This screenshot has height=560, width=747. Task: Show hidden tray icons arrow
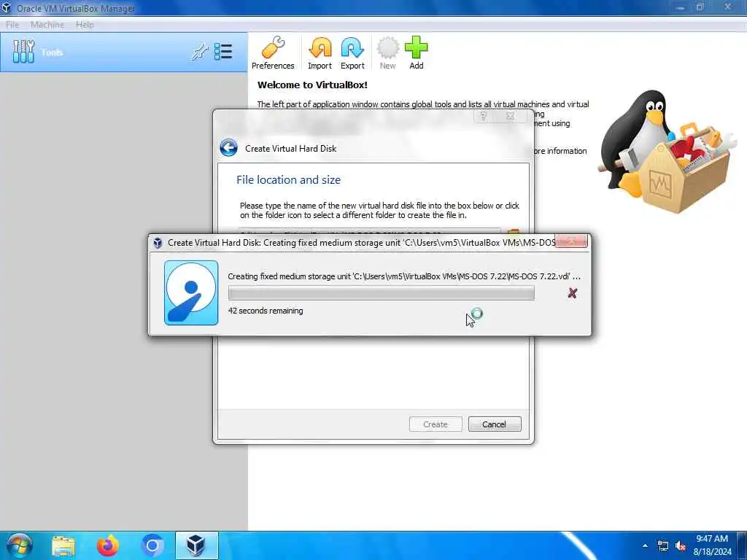(x=645, y=546)
